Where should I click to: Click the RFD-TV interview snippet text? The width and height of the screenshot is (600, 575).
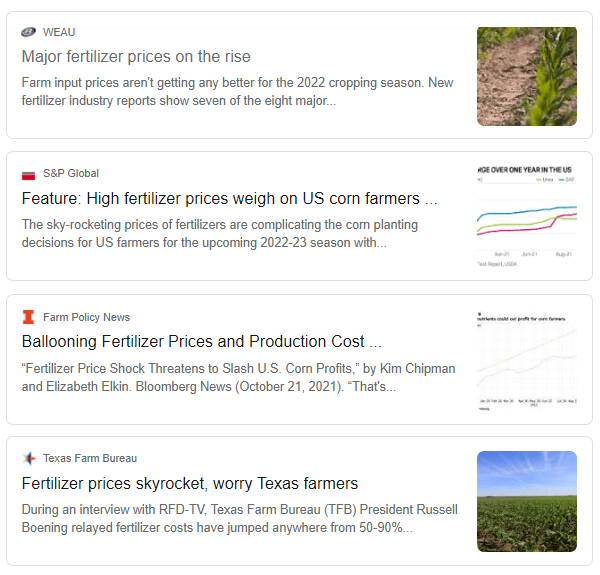pyautogui.click(x=240, y=519)
